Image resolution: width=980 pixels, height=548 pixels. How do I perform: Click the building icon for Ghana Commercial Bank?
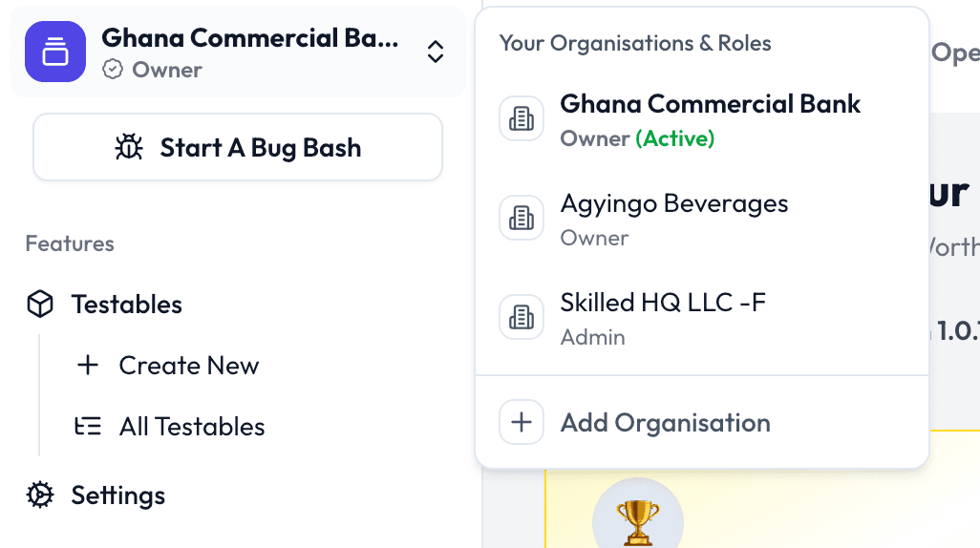[522, 118]
